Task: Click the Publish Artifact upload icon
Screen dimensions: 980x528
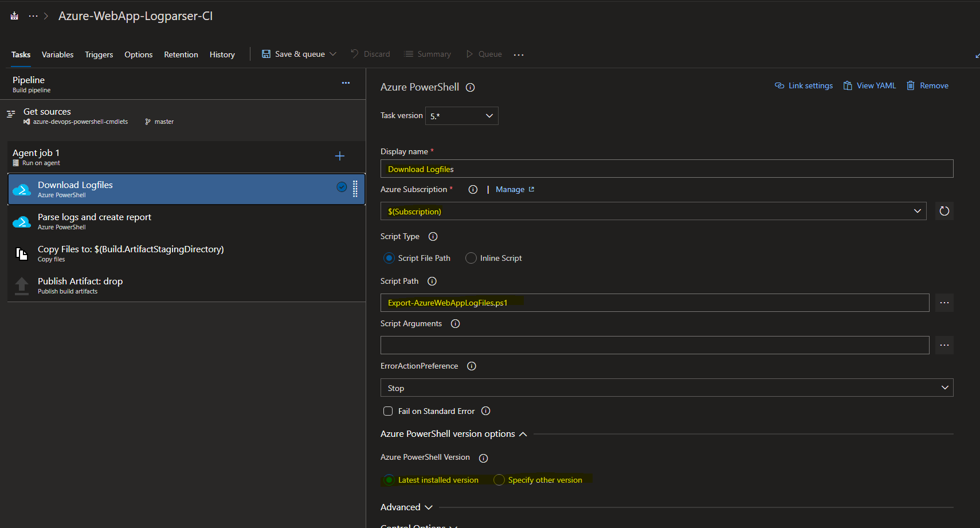Action: pos(22,285)
